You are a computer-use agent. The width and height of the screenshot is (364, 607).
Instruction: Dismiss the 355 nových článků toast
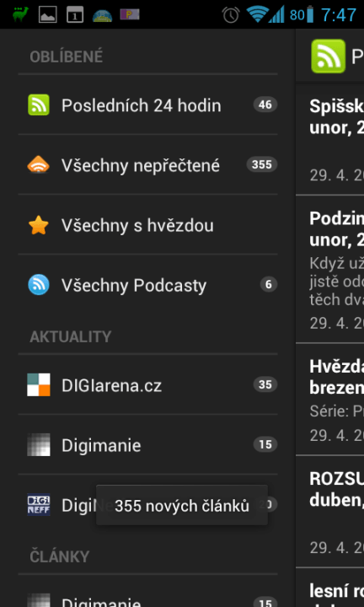[x=182, y=505]
